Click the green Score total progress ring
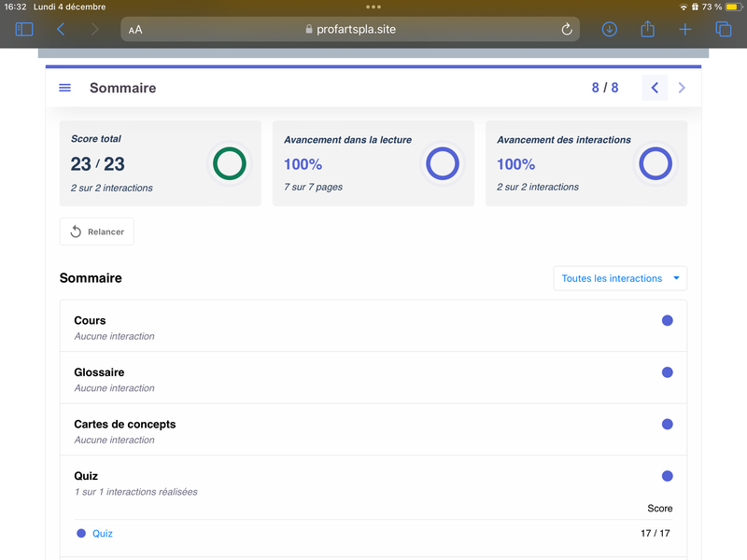The image size is (747, 560). point(229,163)
